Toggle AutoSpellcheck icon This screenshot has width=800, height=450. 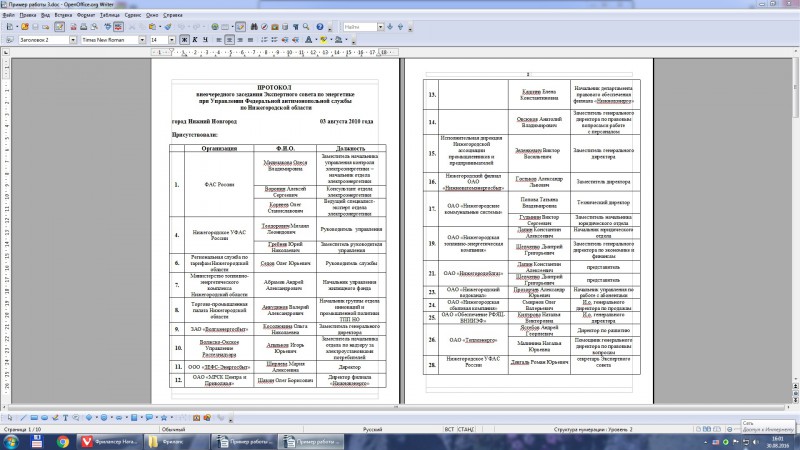coord(118,27)
